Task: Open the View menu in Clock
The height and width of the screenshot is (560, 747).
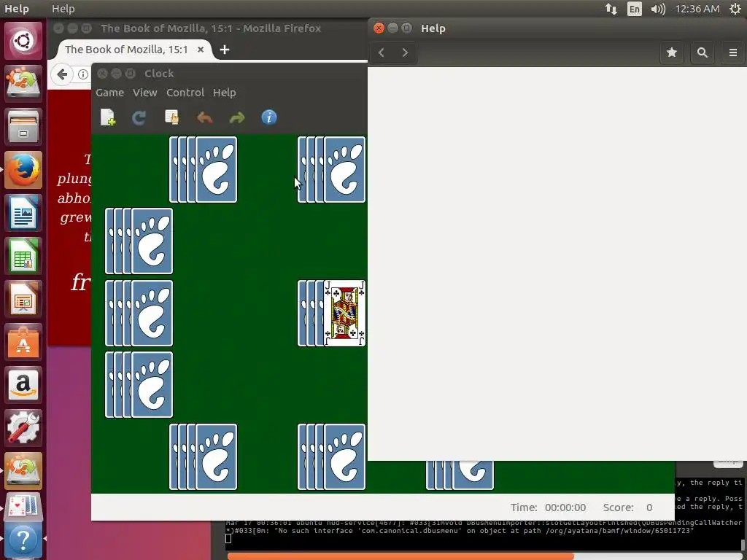Action: click(x=145, y=93)
